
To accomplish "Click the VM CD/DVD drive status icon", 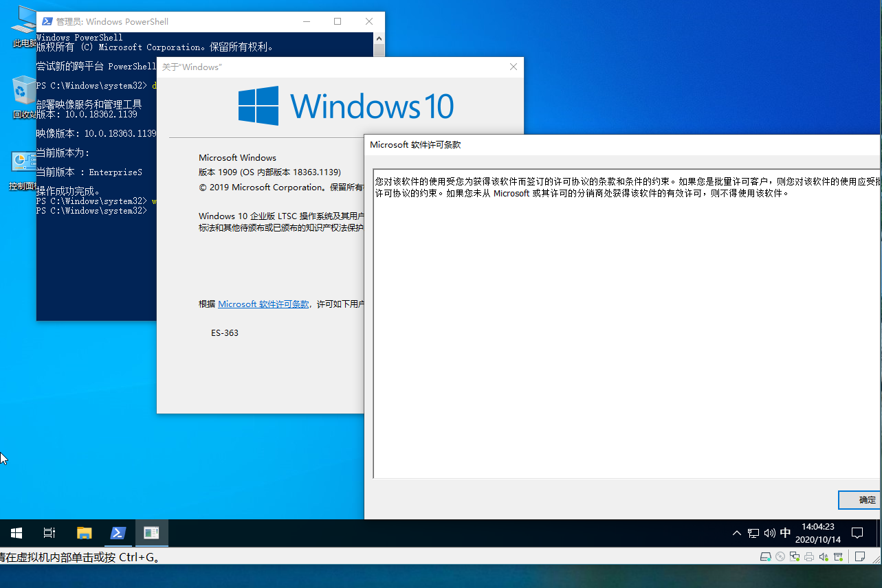I will pyautogui.click(x=780, y=556).
